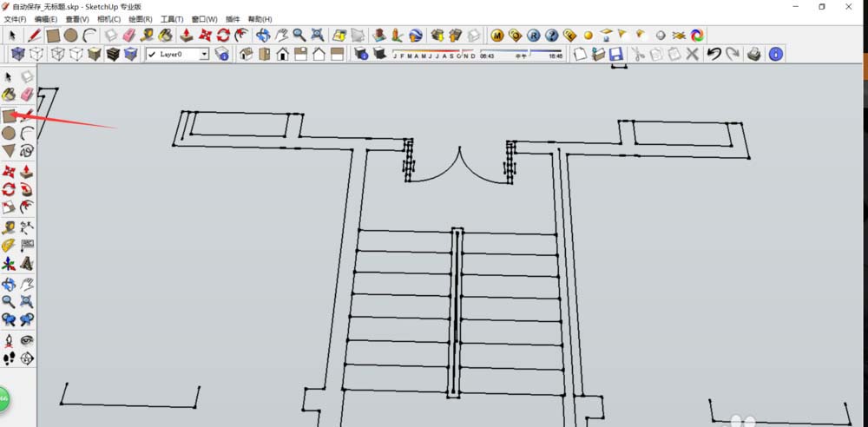The image size is (868, 427).
Task: Select the Look Around eye tool
Action: point(27,340)
